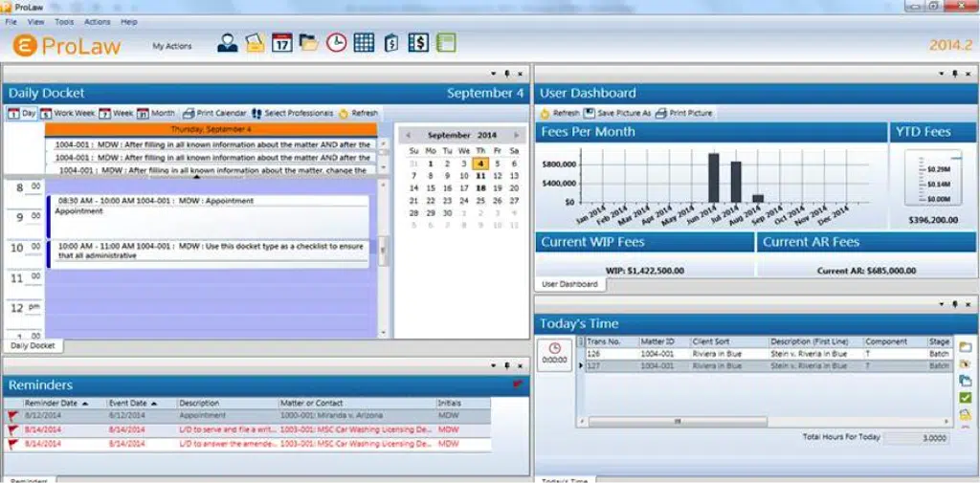Expand the Daily Docket panel dropdown arrow
The image size is (980, 483).
click(495, 74)
